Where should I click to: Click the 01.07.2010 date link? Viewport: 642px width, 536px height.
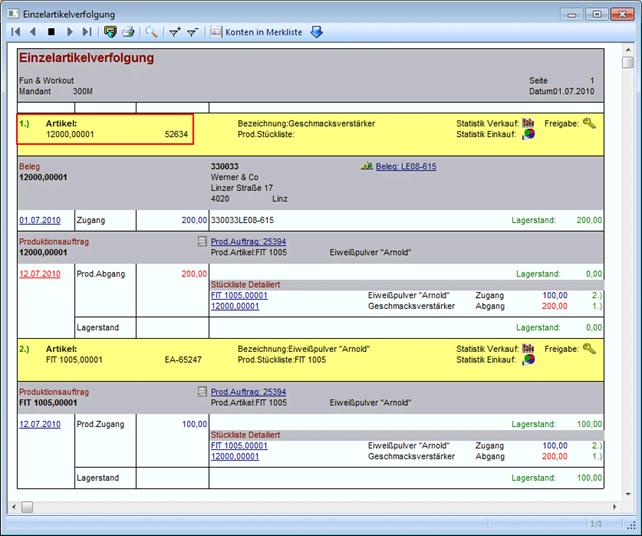39,219
